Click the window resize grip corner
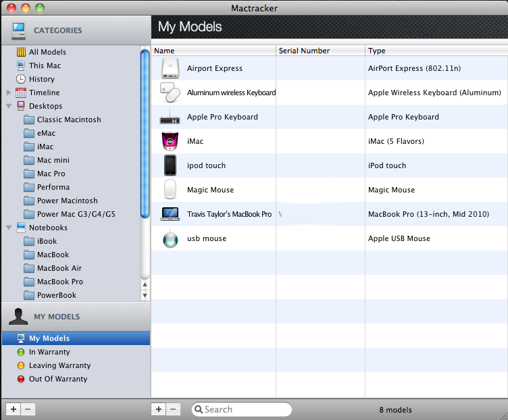508x420 pixels. click(503, 416)
